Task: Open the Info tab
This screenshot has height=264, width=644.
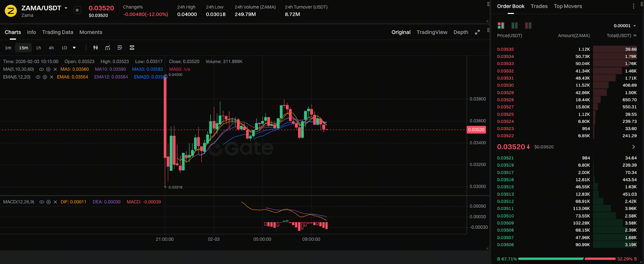Action: pos(31,32)
